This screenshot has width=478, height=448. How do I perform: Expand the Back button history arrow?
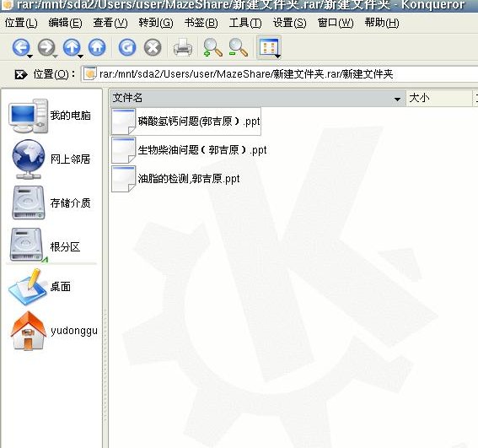30,57
